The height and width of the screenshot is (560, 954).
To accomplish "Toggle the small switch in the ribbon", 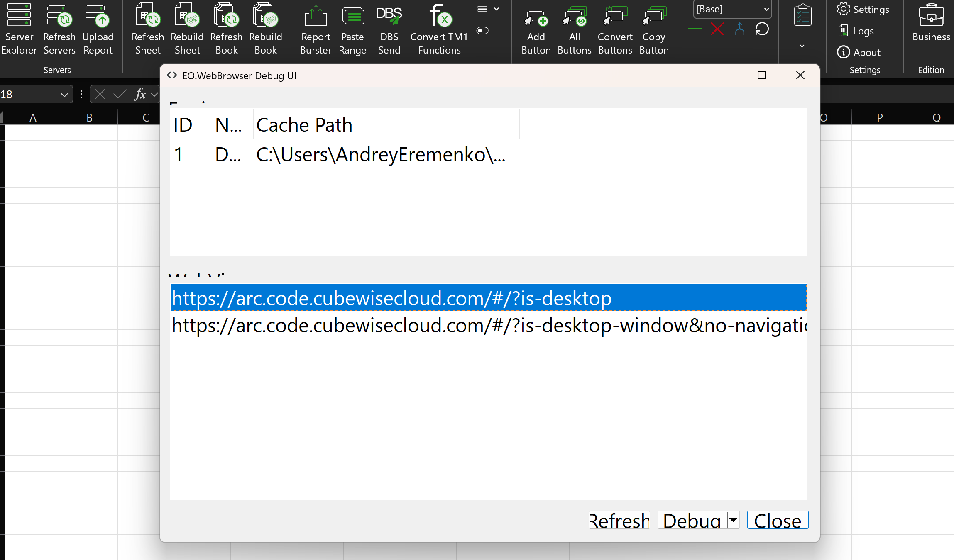I will pyautogui.click(x=482, y=31).
